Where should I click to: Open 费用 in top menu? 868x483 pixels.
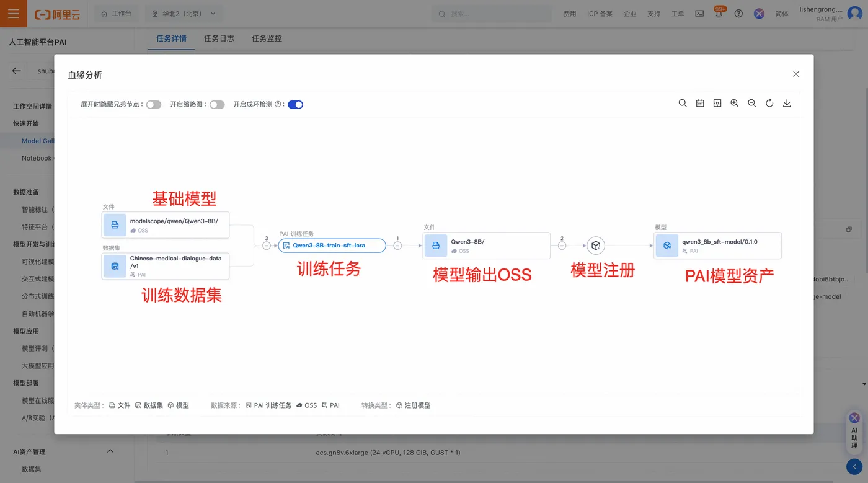click(x=570, y=14)
